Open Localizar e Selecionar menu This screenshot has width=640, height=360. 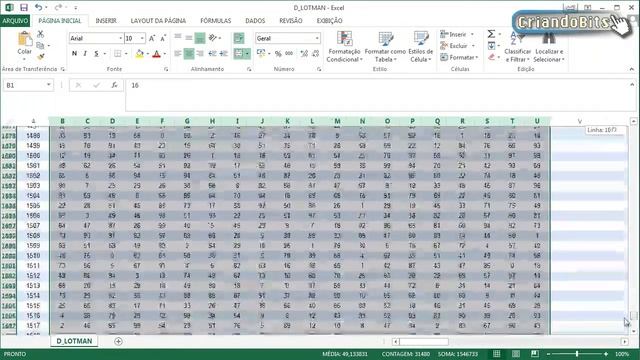tap(549, 47)
